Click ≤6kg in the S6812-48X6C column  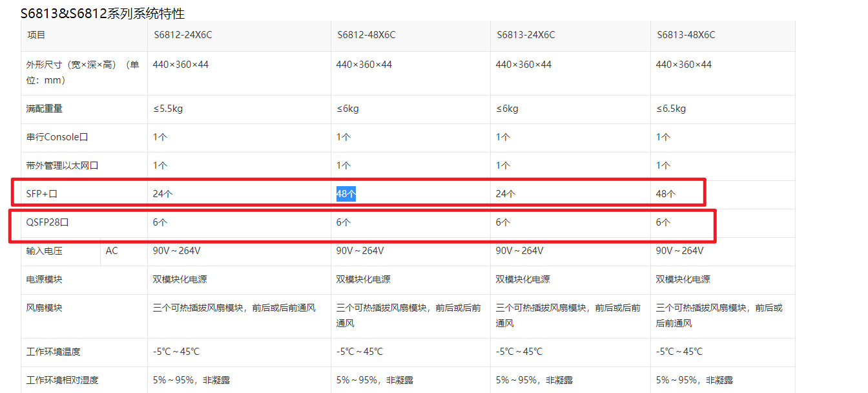[x=347, y=109]
